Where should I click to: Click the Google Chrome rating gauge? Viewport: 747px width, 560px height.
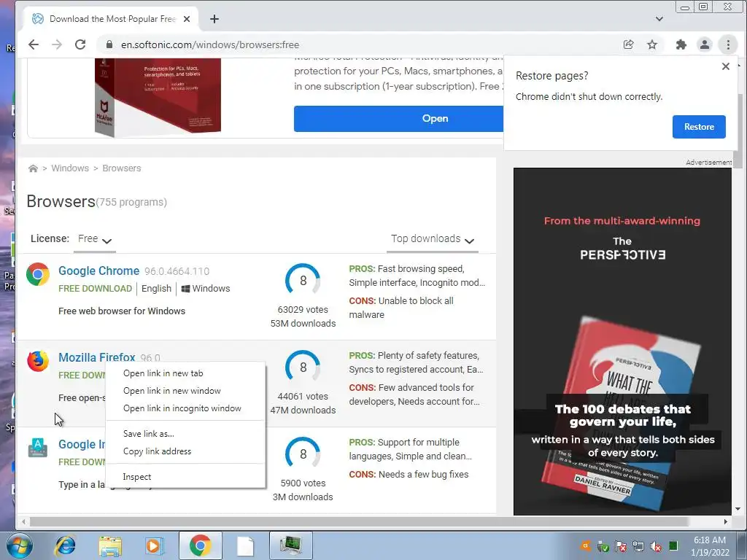tap(303, 281)
